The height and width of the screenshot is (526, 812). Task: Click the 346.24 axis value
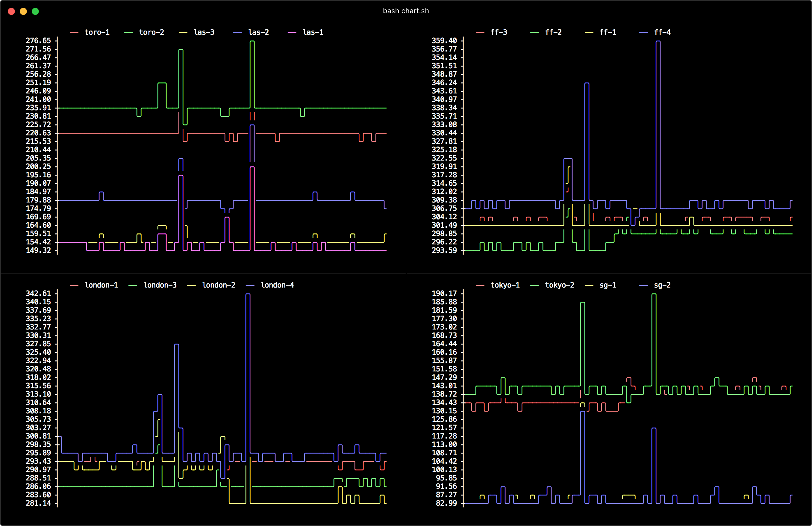tap(444, 83)
